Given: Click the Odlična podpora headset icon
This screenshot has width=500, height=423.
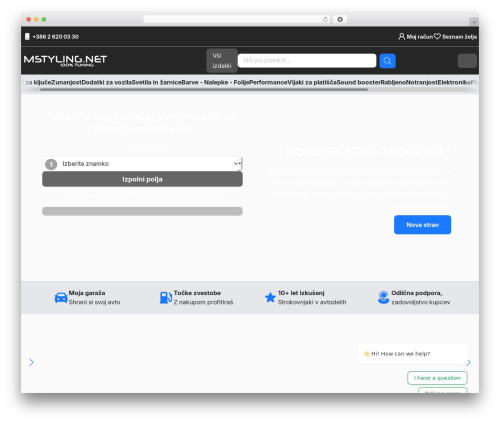Looking at the screenshot, I should [x=383, y=297].
